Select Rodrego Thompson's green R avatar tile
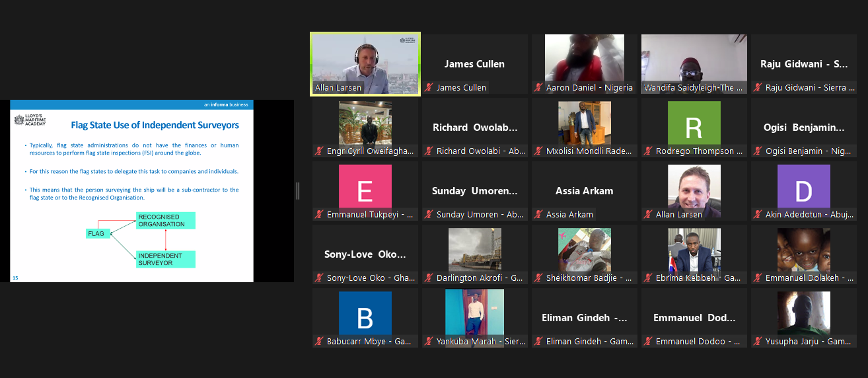 coord(694,123)
